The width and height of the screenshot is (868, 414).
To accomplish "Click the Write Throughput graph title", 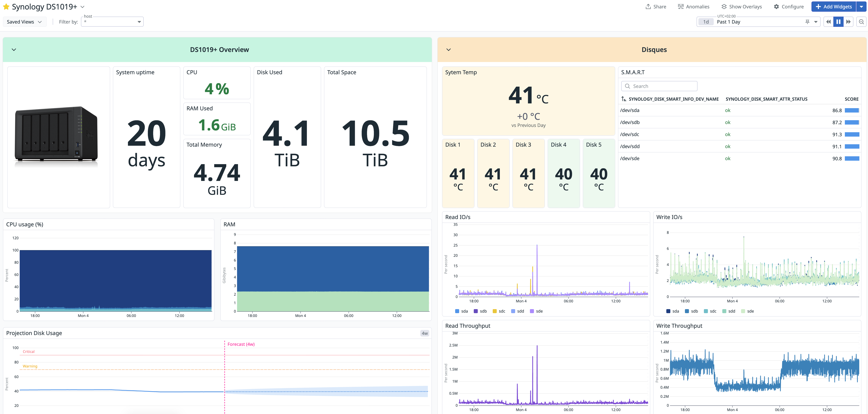I will click(679, 326).
